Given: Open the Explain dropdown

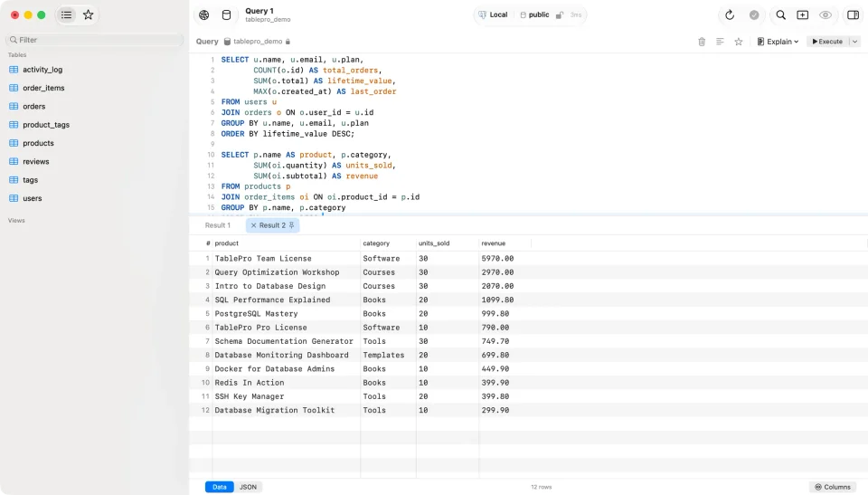Looking at the screenshot, I should click(x=778, y=42).
